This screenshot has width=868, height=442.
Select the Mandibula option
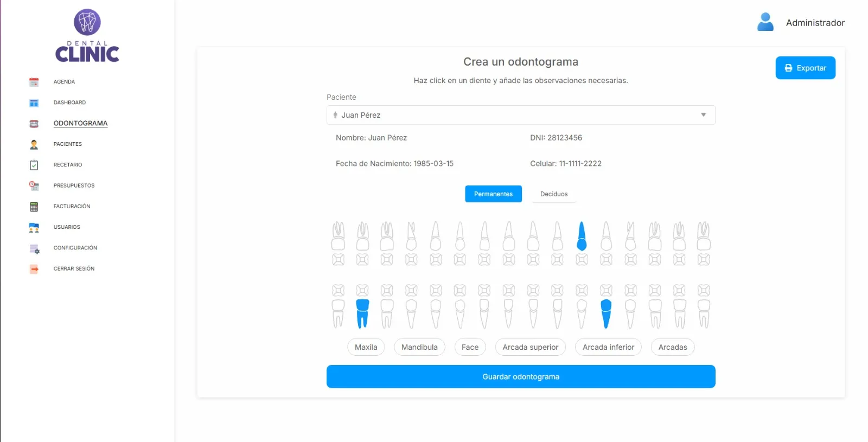[x=419, y=347]
